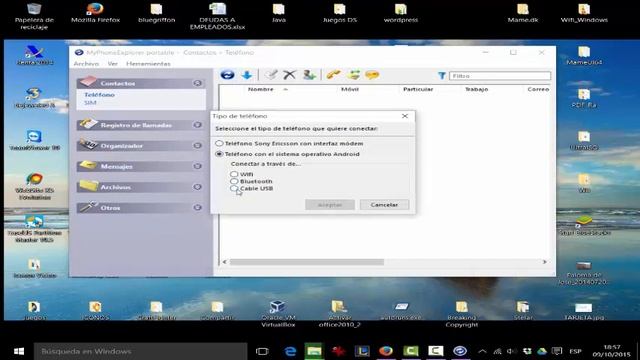
Task: Click the blue sync/refresh toolbar icon
Action: click(227, 75)
